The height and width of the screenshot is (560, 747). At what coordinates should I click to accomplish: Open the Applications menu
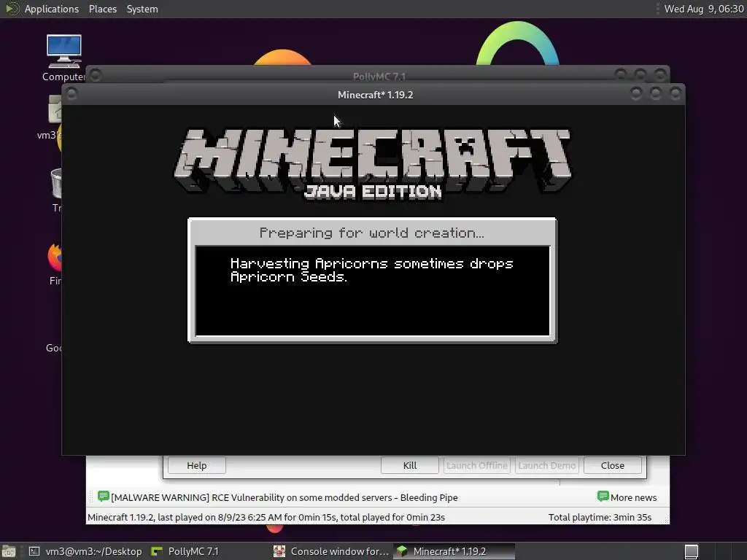click(52, 9)
